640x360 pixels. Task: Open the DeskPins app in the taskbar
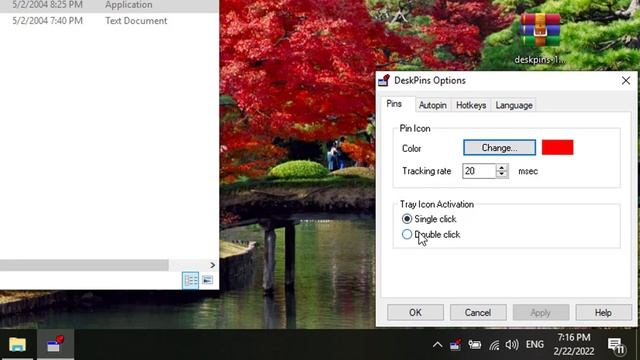coord(56,345)
